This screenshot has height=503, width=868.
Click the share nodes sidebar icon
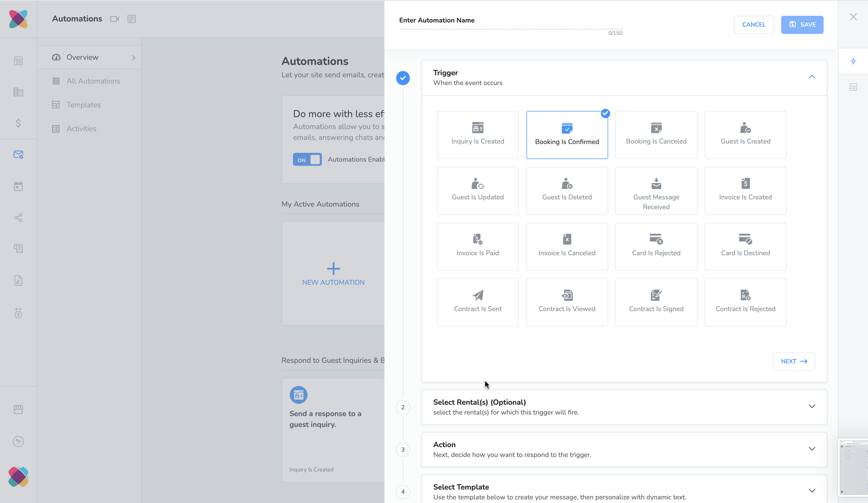pyautogui.click(x=18, y=217)
